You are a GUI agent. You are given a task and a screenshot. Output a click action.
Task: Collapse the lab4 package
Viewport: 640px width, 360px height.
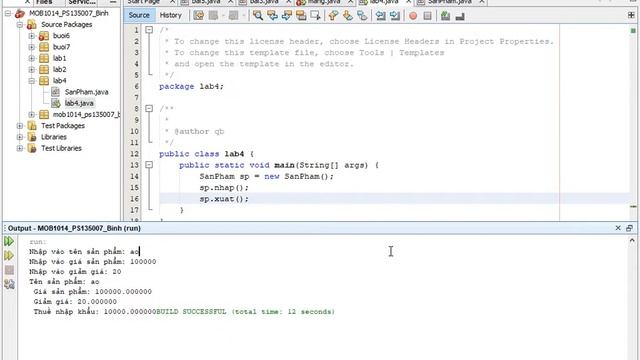(x=31, y=81)
